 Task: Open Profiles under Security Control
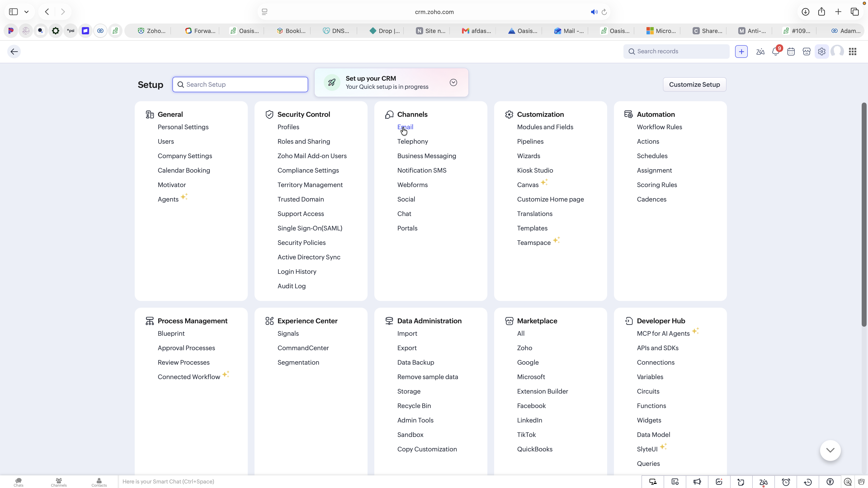coord(288,127)
